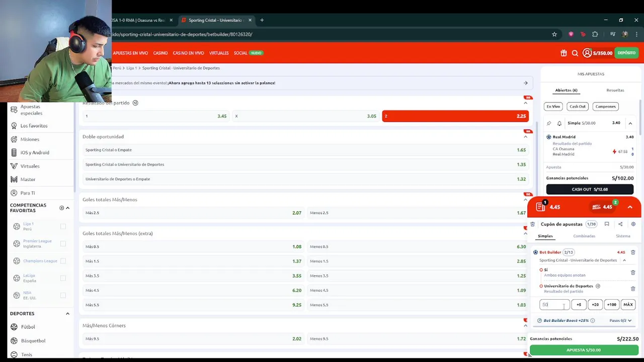Switch to the Resueltas tab

click(x=615, y=90)
